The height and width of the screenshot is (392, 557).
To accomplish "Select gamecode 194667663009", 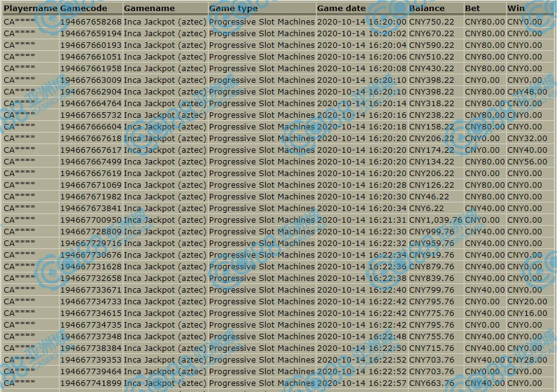I will [91, 80].
